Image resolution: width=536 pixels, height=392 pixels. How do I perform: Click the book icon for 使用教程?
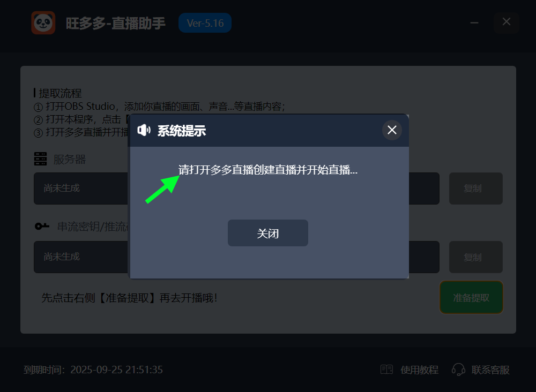(386, 370)
